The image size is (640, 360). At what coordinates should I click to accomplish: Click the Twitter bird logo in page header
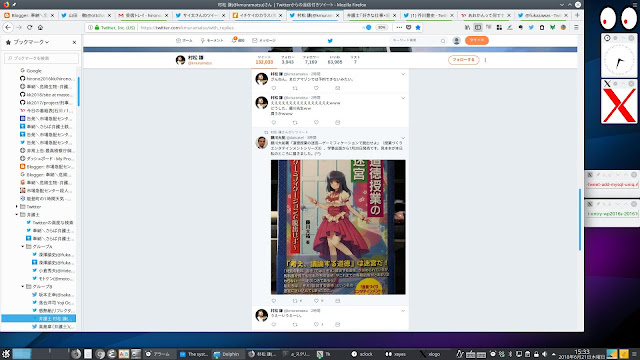330,40
